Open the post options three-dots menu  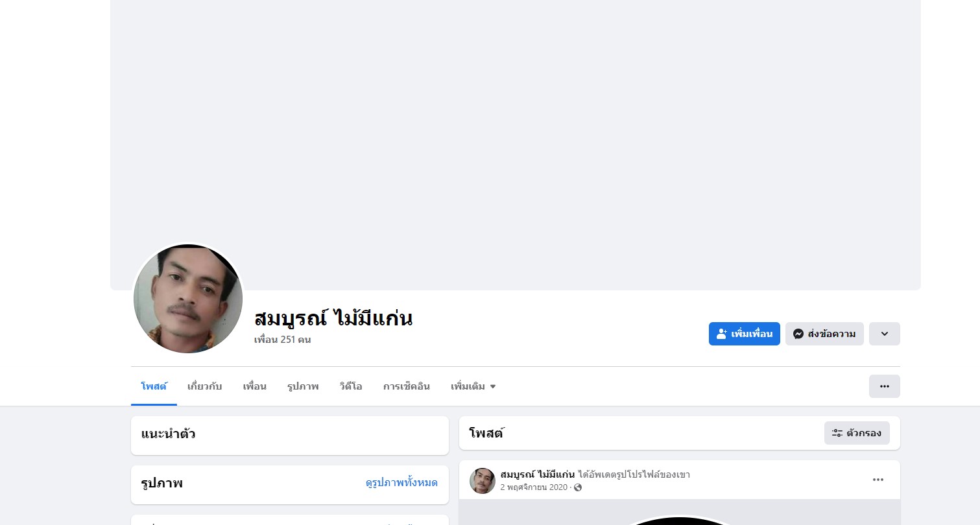(878, 480)
